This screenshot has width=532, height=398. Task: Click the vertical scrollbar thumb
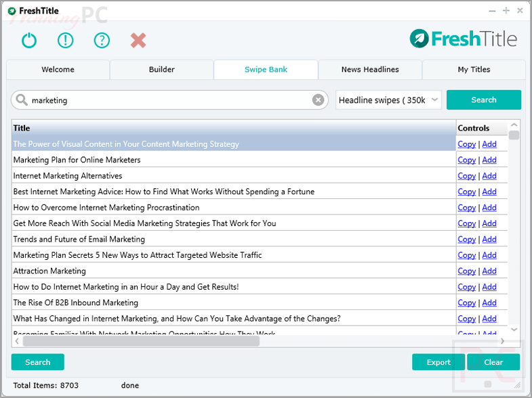click(x=514, y=135)
